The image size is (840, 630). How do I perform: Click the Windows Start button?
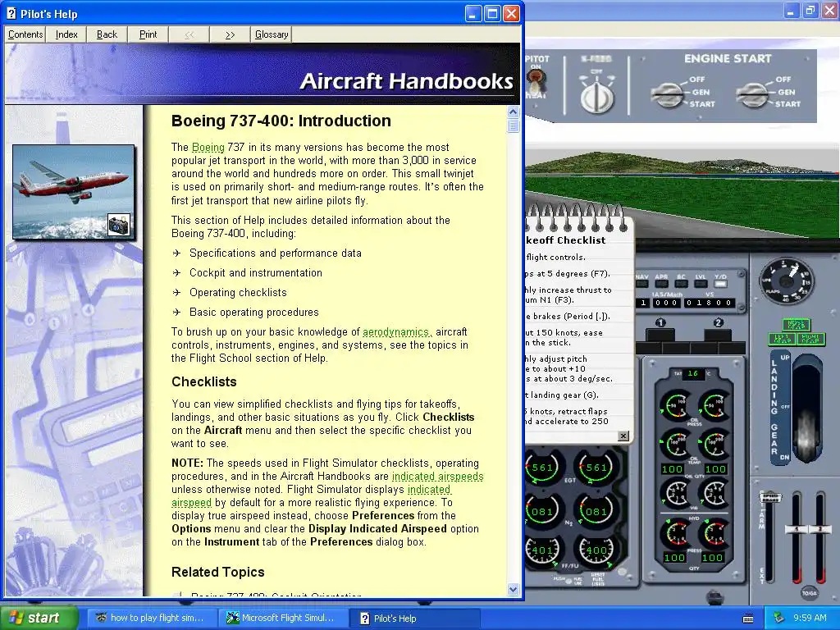tap(39, 618)
